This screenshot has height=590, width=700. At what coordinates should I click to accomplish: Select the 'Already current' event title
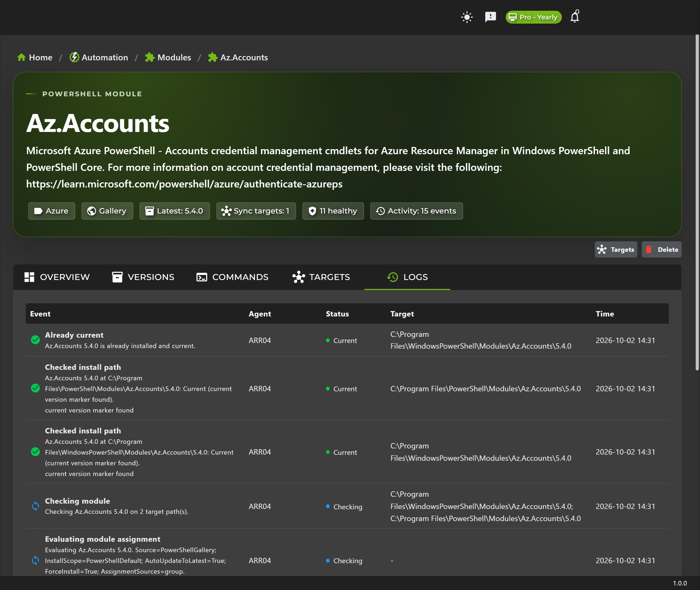(74, 335)
